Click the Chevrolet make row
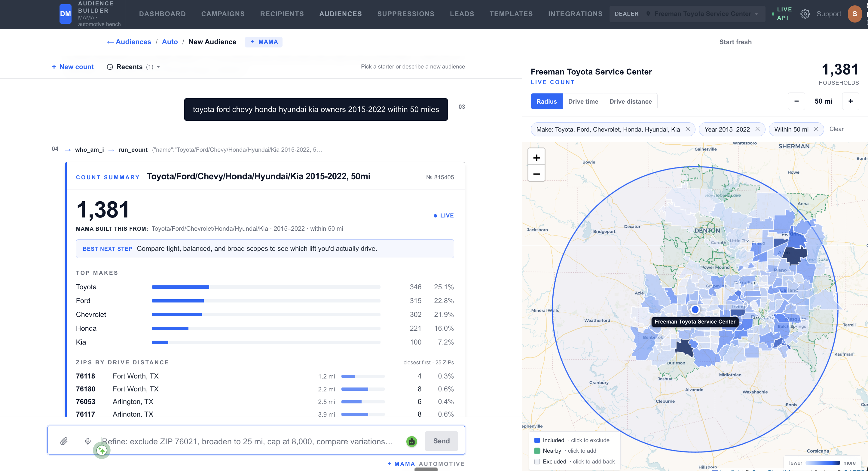The image size is (868, 471). [x=265, y=315]
